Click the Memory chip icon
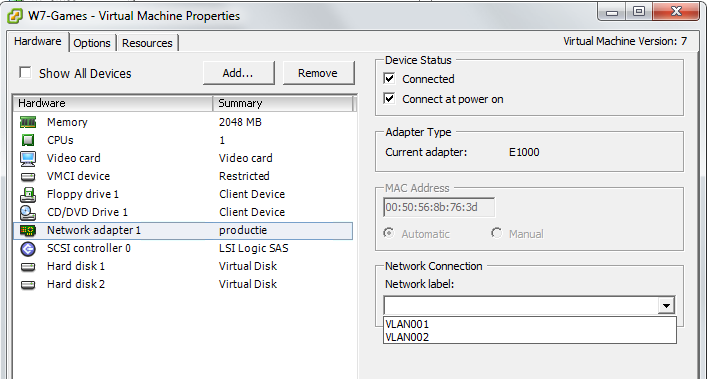This screenshot has height=379, width=707. click(28, 122)
